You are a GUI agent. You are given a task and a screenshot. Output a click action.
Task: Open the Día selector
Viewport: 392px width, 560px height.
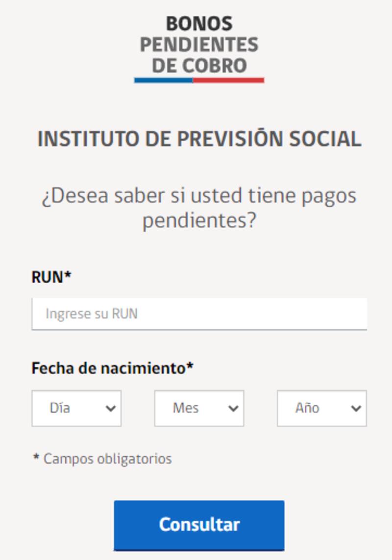pos(76,408)
